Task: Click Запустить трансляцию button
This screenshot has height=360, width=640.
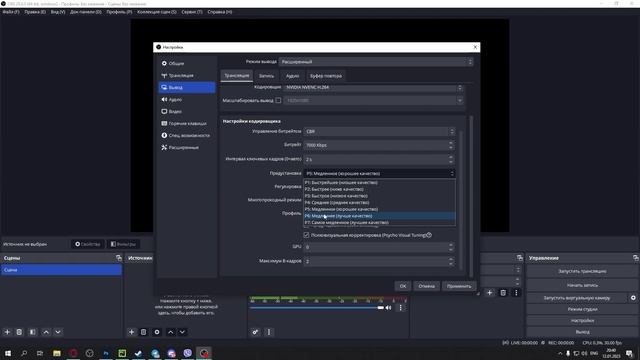Action: click(x=582, y=271)
